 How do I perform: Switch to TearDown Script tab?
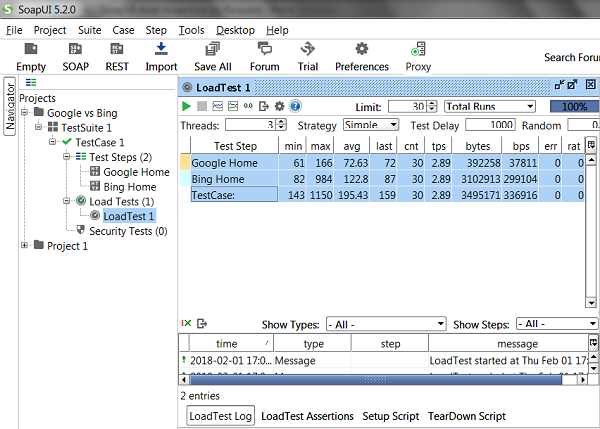tap(467, 416)
